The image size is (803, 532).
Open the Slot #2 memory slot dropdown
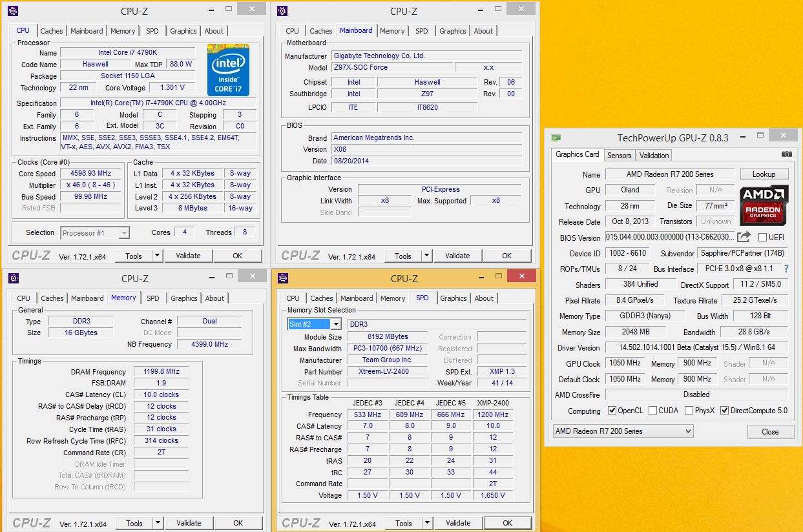click(336, 324)
